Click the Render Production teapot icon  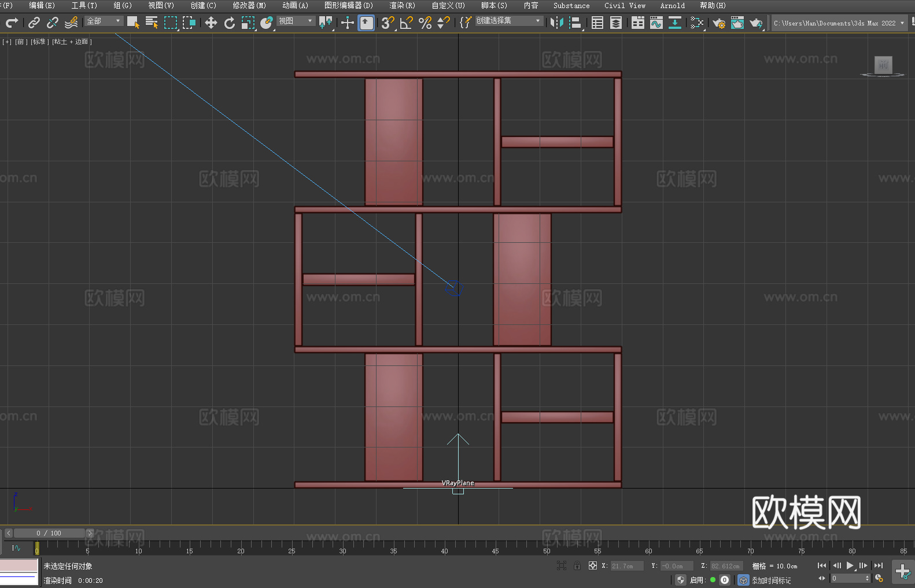(x=756, y=23)
